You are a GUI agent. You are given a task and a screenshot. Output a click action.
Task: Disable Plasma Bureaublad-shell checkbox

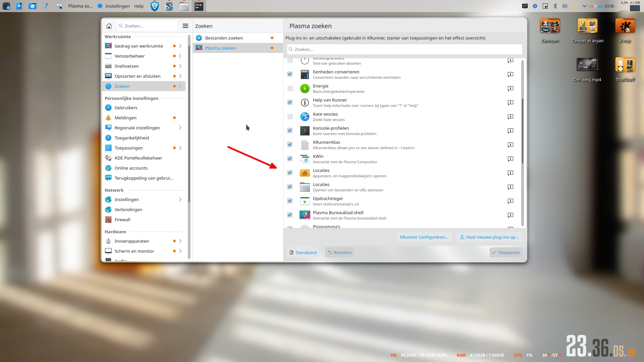point(290,215)
